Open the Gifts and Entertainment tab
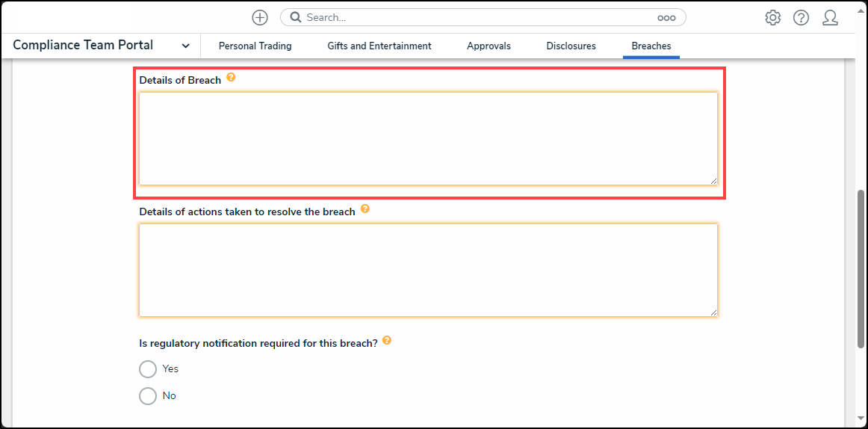 379,46
